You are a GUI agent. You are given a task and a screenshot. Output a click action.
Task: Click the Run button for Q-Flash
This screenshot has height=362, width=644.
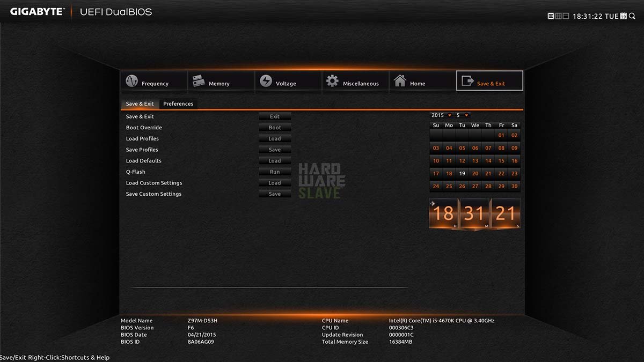click(275, 172)
